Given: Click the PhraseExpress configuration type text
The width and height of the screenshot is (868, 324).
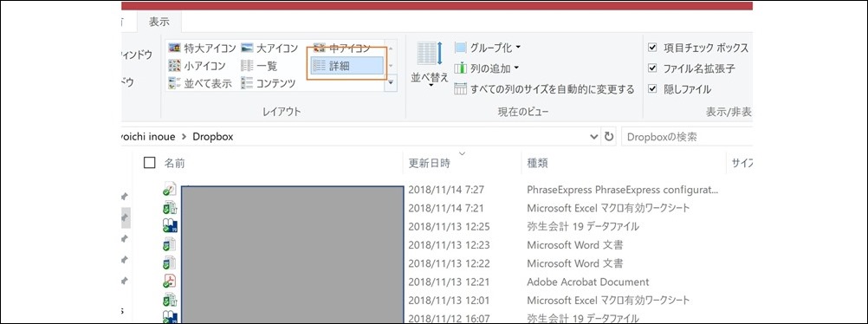Looking at the screenshot, I should click(x=623, y=190).
